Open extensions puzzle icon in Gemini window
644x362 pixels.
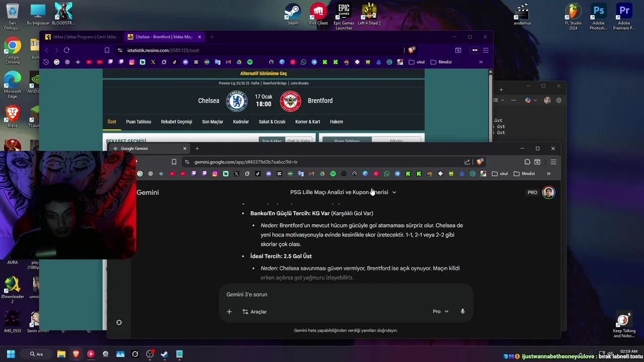(x=527, y=162)
